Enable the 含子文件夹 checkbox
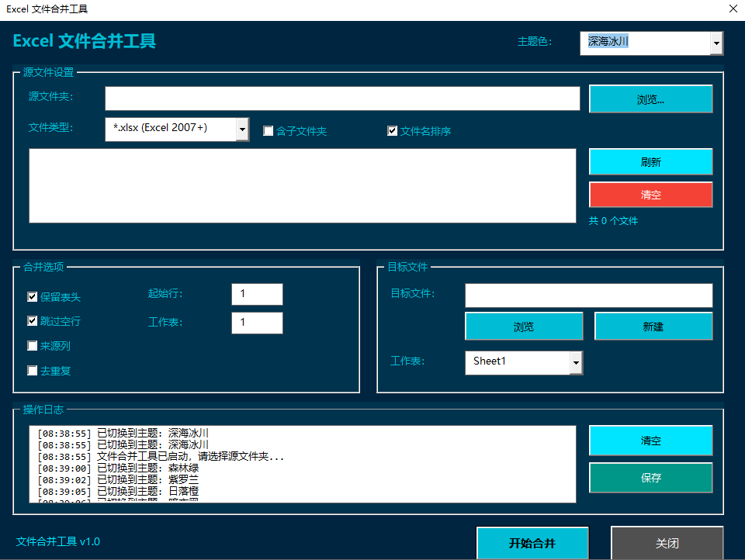 coord(268,130)
